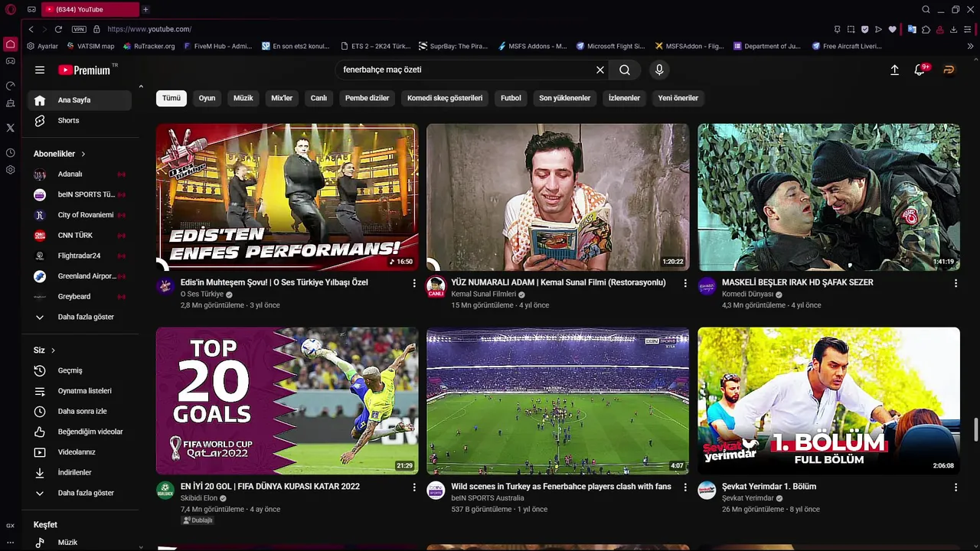This screenshot has height=551, width=980.
Task: Open the translate extension icon
Action: [x=912, y=29]
